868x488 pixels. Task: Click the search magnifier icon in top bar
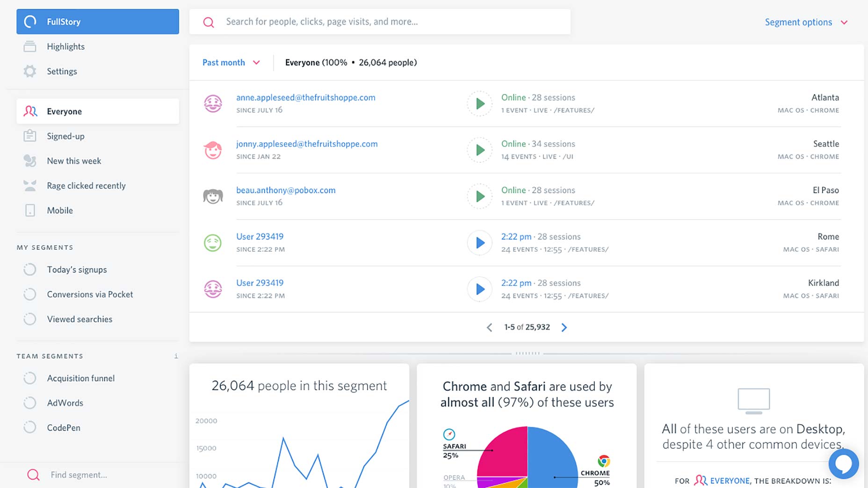(x=209, y=22)
